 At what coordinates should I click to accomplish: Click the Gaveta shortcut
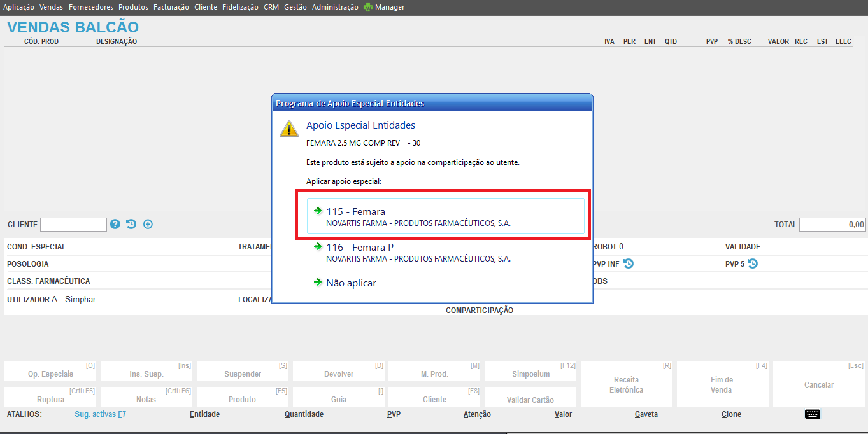click(x=646, y=414)
